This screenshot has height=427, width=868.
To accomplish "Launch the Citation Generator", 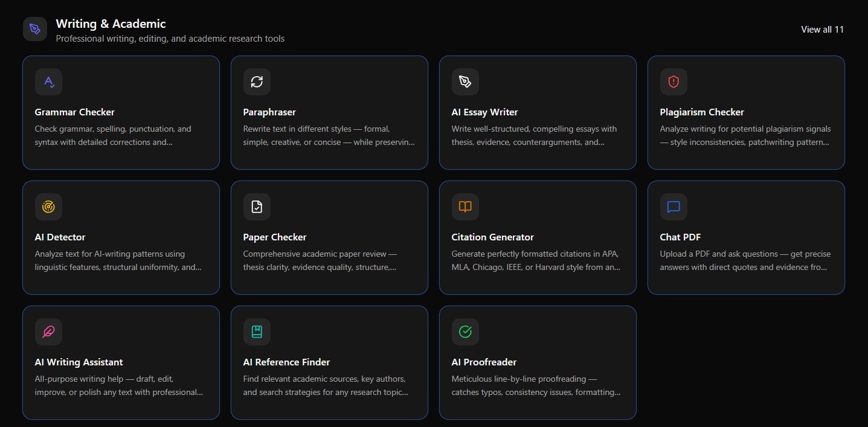I will 538,237.
